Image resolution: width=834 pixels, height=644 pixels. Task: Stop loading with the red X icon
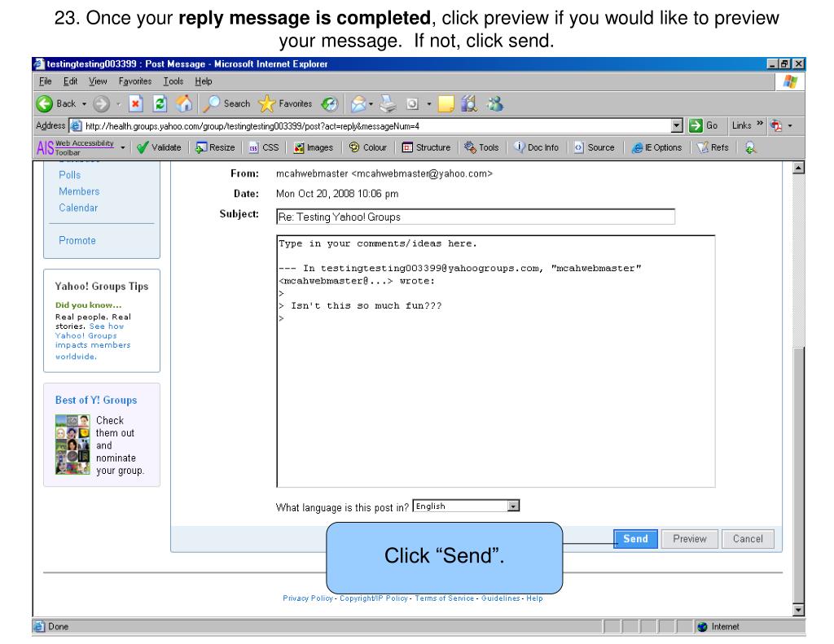coord(136,103)
